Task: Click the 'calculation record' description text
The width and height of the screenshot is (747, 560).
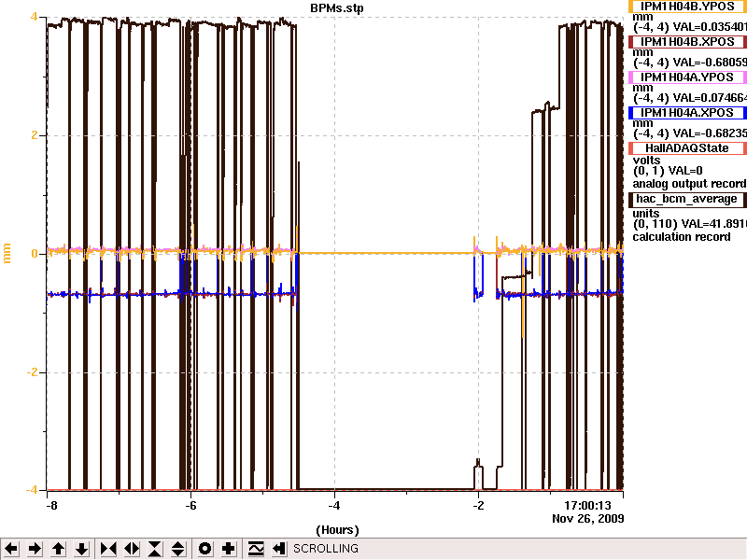Action: [x=682, y=237]
